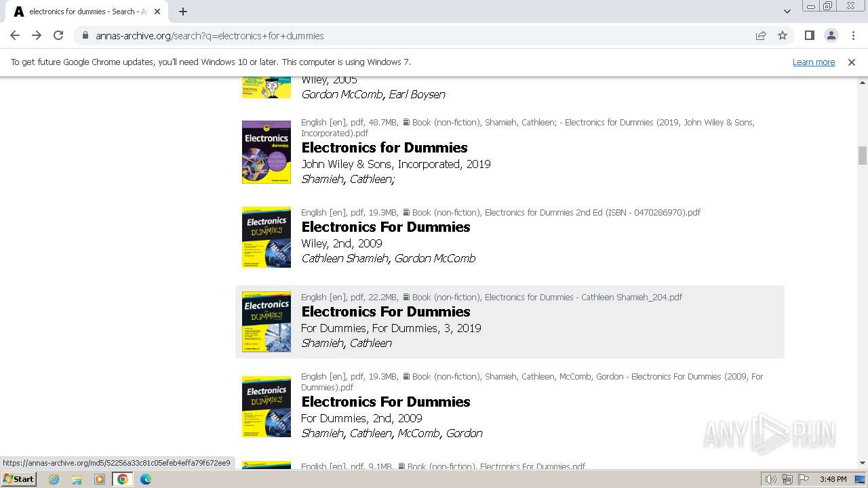Open a new browser tab
Image resolution: width=868 pixels, height=488 pixels.
pos(183,12)
